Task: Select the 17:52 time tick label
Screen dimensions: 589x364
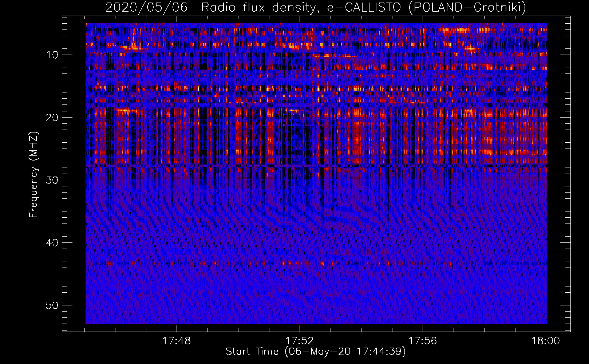Action: [300, 341]
